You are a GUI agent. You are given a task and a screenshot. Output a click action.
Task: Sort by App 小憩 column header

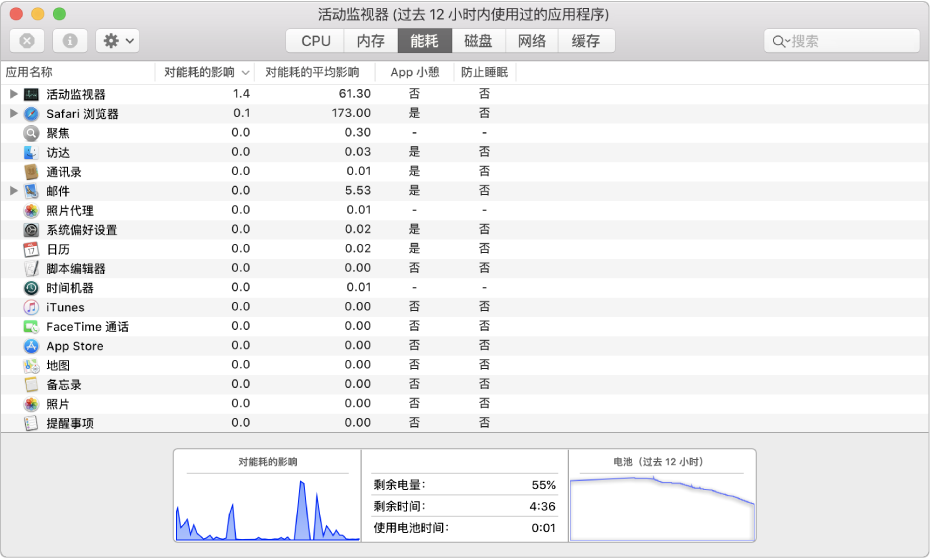[414, 72]
